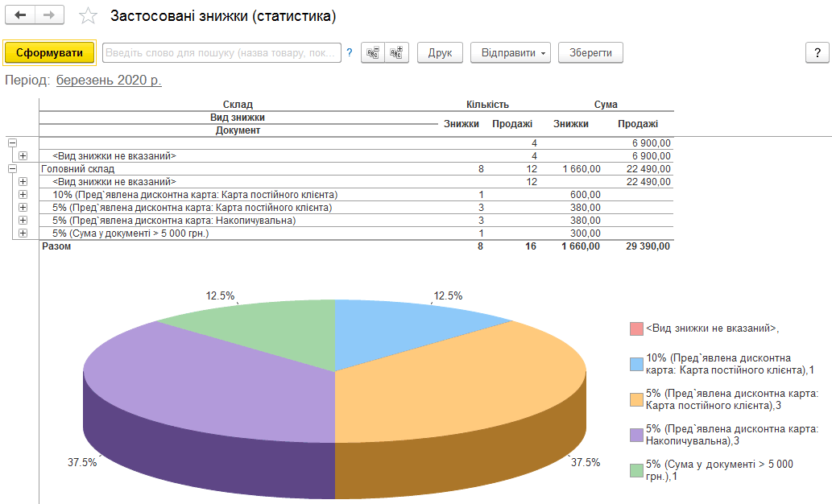Collapse all report groups icon
This screenshot has width=832, height=504.
click(373, 52)
